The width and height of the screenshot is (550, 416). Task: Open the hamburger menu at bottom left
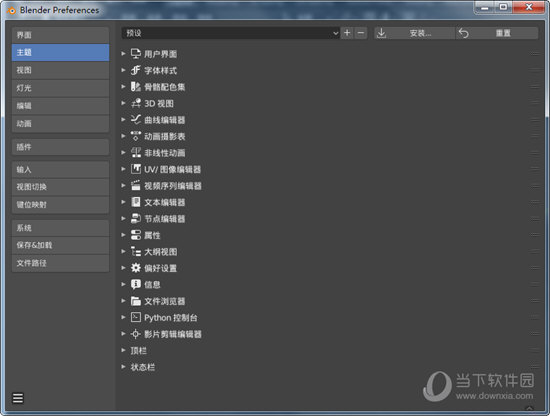pos(18,398)
